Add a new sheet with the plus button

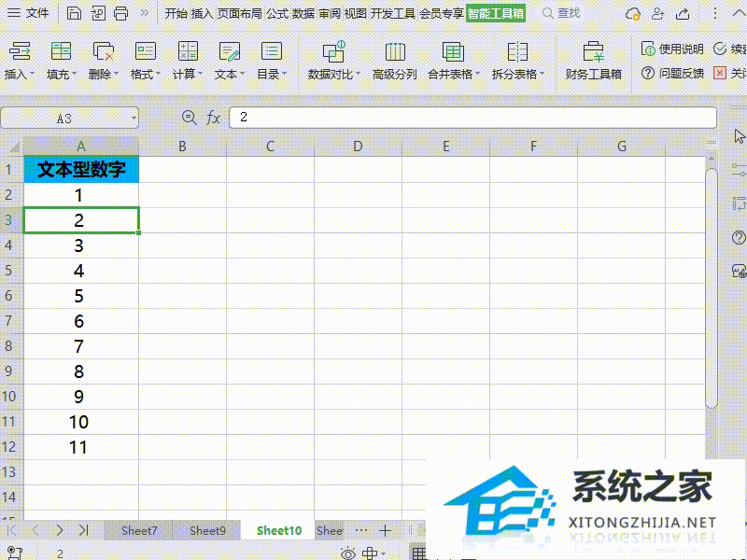pos(385,530)
